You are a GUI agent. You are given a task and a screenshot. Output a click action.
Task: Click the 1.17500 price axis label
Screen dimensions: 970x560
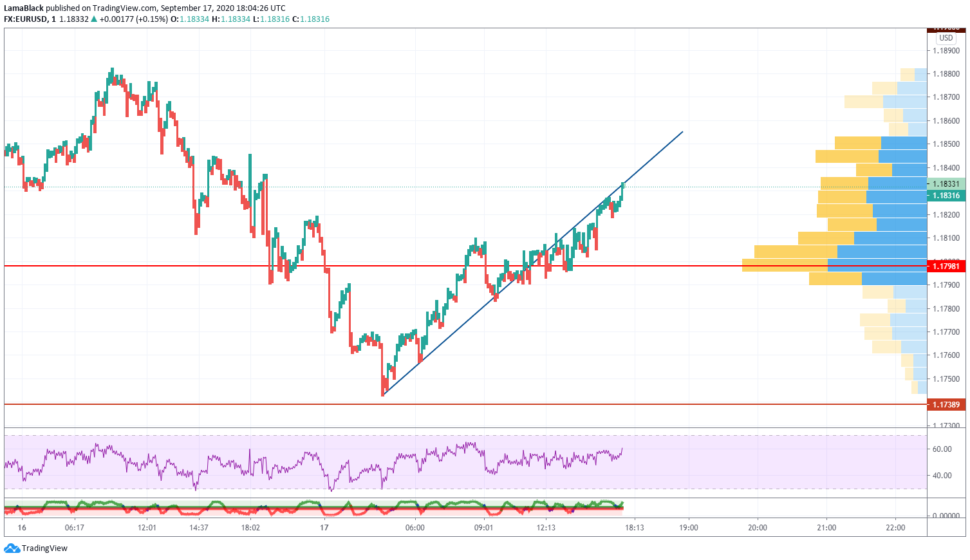(946, 379)
